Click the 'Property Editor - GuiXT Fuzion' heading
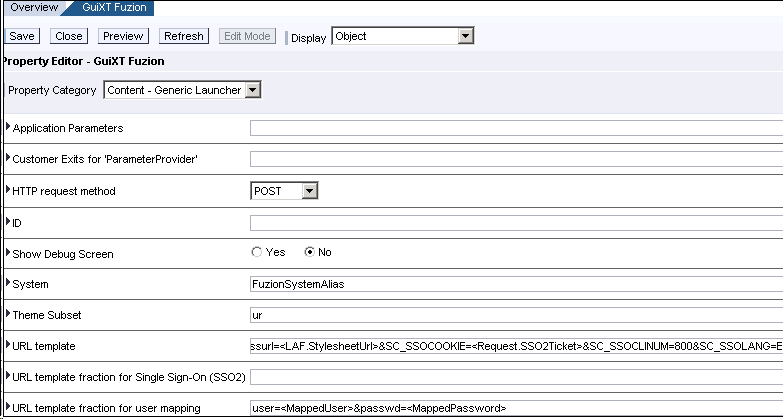783x419 pixels. point(83,61)
